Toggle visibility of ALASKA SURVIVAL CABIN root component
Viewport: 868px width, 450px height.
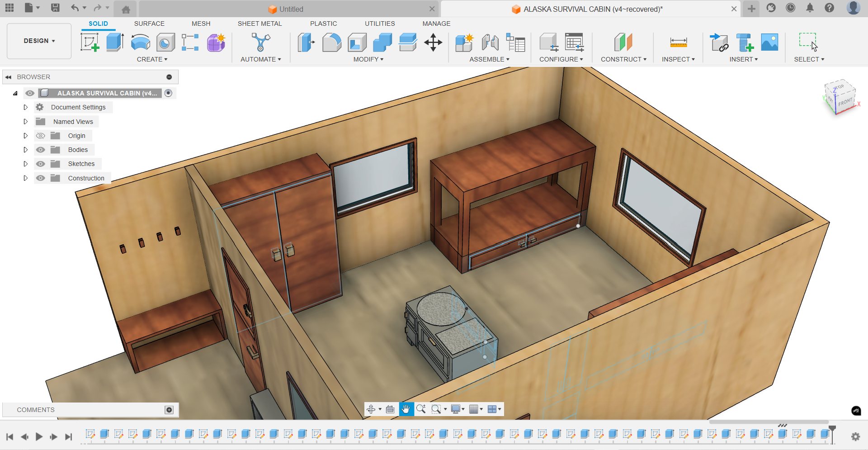(30, 93)
